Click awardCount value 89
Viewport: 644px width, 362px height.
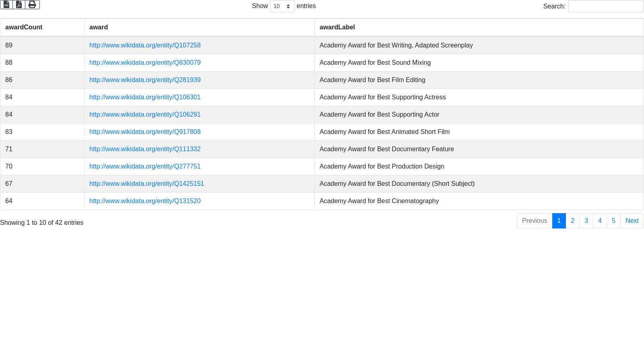[x=9, y=45]
